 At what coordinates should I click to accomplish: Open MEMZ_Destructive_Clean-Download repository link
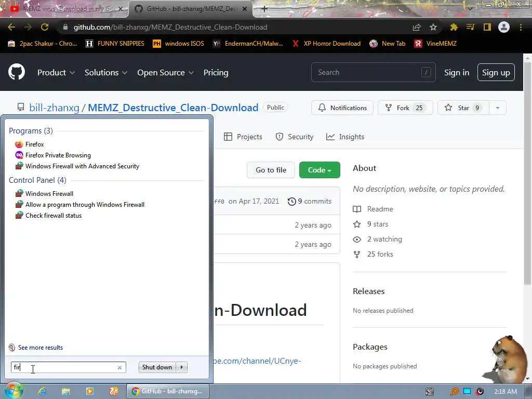173,108
